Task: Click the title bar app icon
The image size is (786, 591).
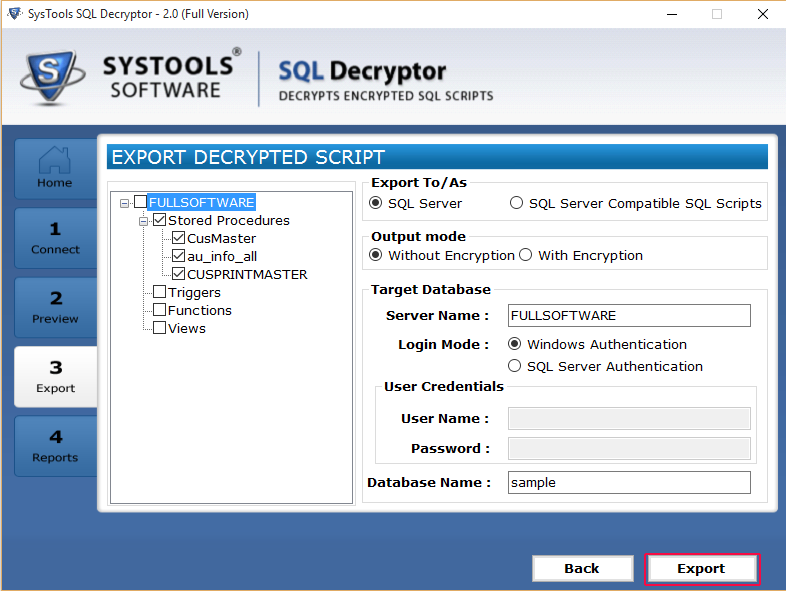Action: point(15,14)
